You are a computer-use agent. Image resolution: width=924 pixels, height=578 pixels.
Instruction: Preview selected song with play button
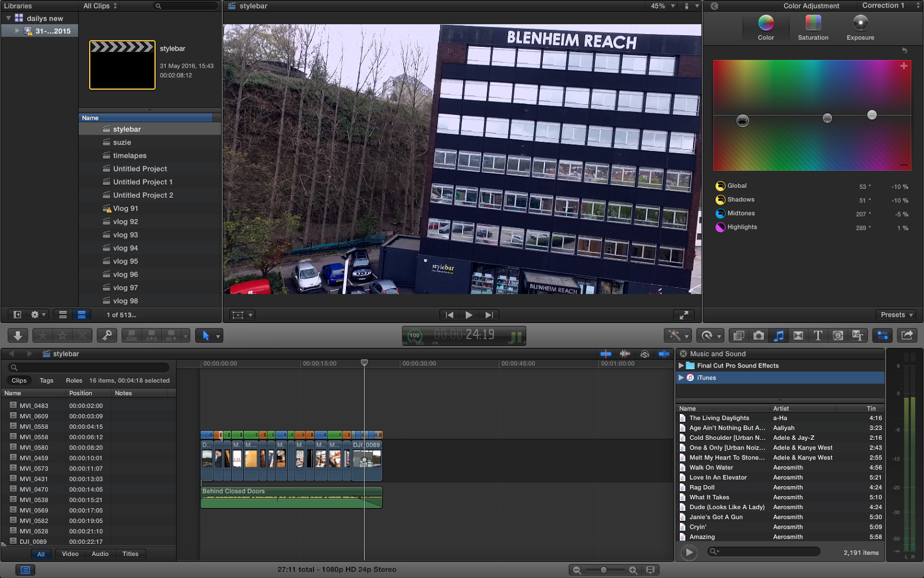[688, 553]
